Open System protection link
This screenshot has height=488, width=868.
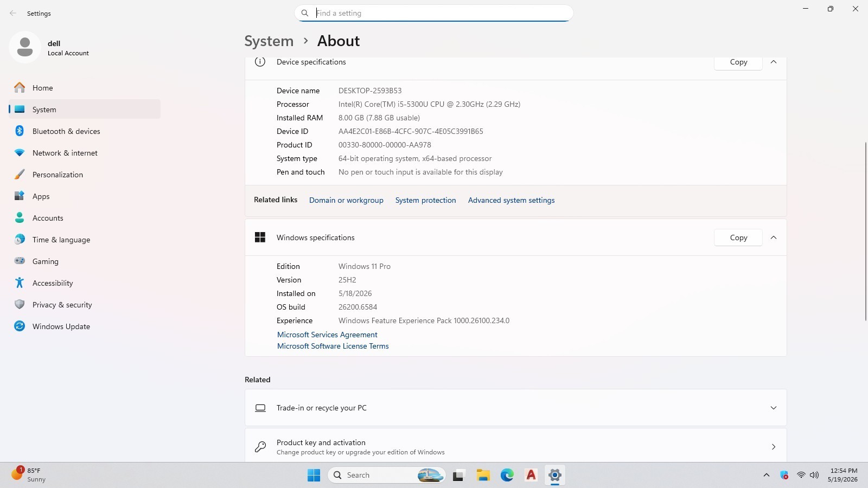425,200
